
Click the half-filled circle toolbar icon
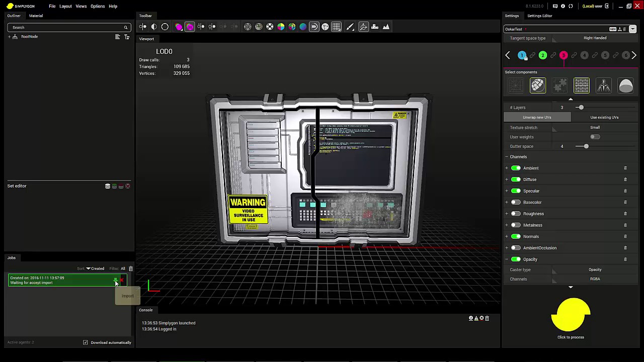(x=154, y=27)
